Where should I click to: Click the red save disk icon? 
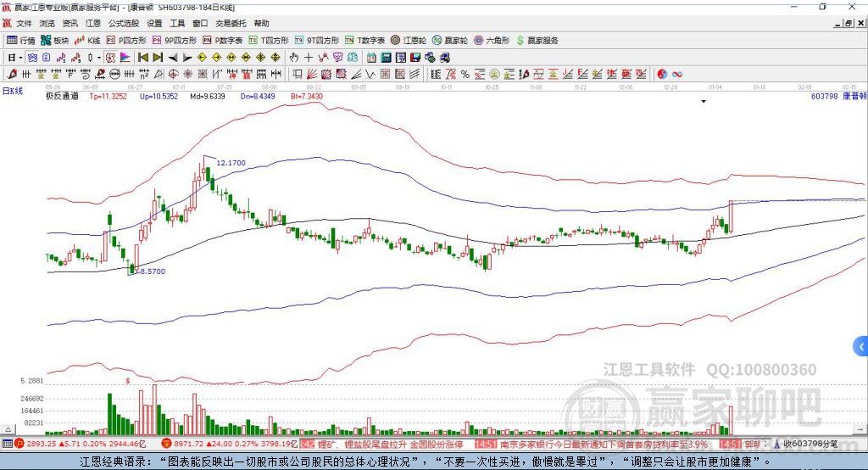(x=415, y=58)
